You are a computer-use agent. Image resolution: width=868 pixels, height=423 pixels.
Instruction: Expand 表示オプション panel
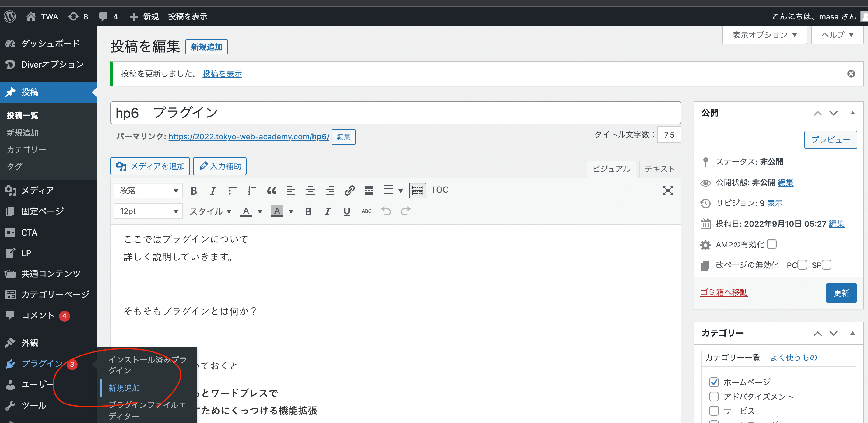coord(764,35)
